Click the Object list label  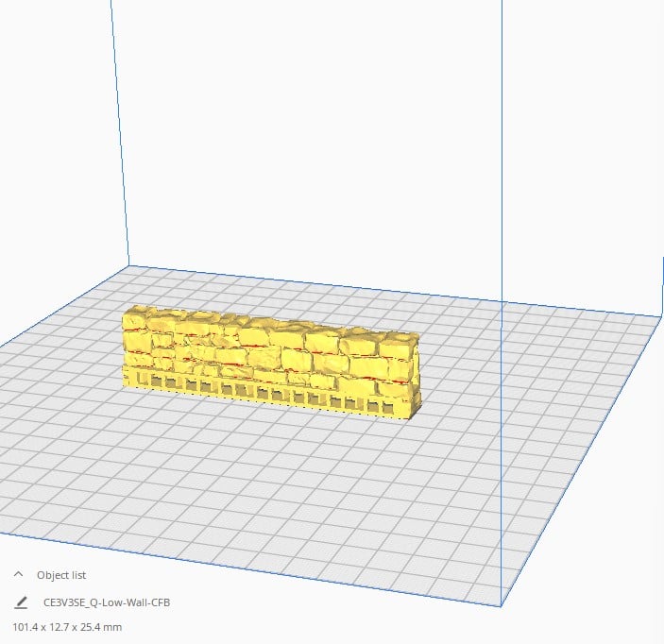click(61, 575)
